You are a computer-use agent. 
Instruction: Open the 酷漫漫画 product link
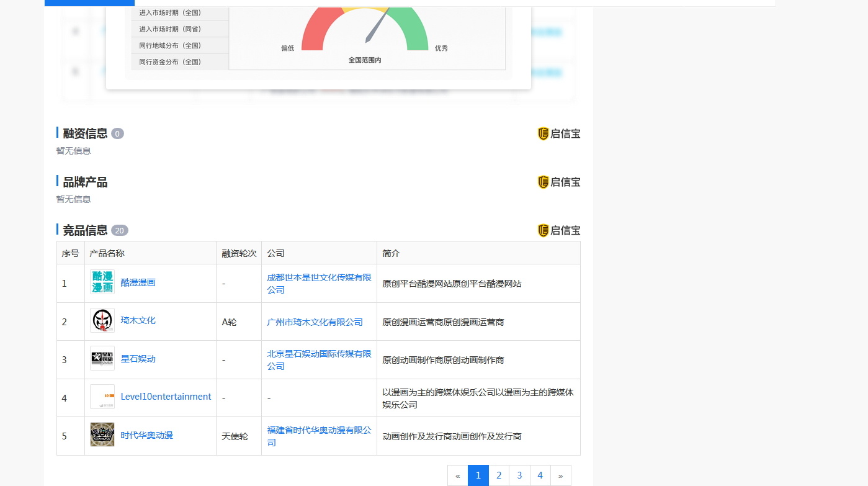pyautogui.click(x=138, y=282)
